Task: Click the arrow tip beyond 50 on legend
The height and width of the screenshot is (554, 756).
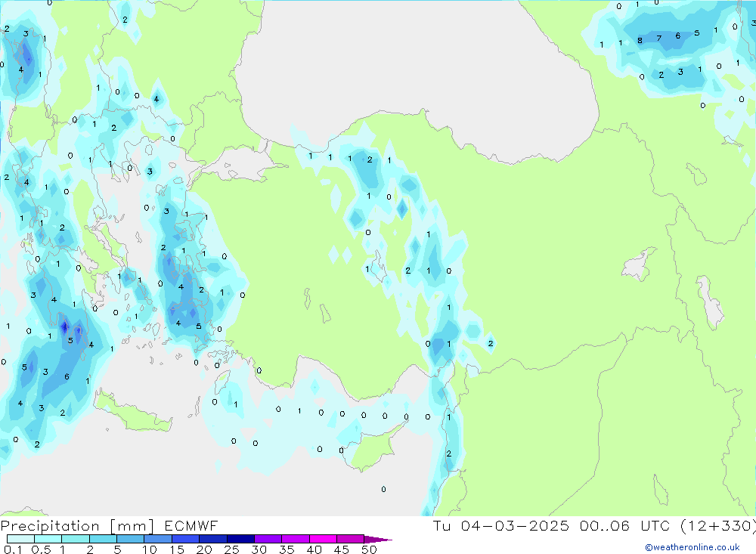Action: coord(379,540)
